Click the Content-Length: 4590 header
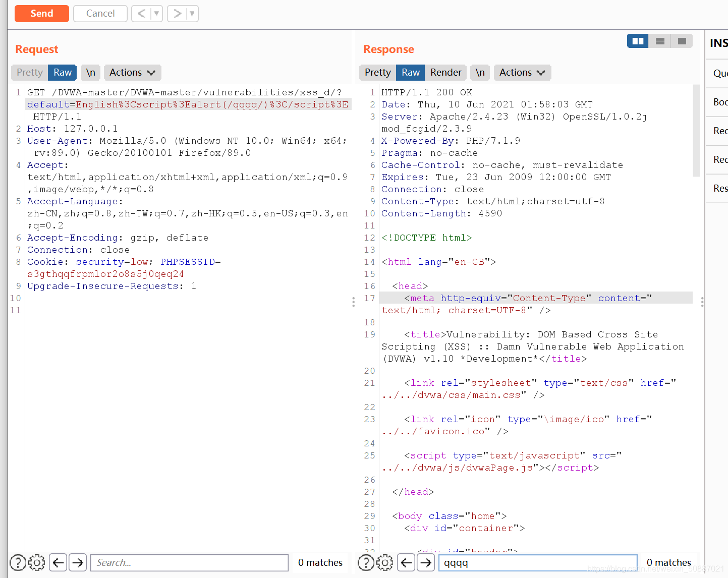The width and height of the screenshot is (728, 578). pyautogui.click(x=441, y=213)
